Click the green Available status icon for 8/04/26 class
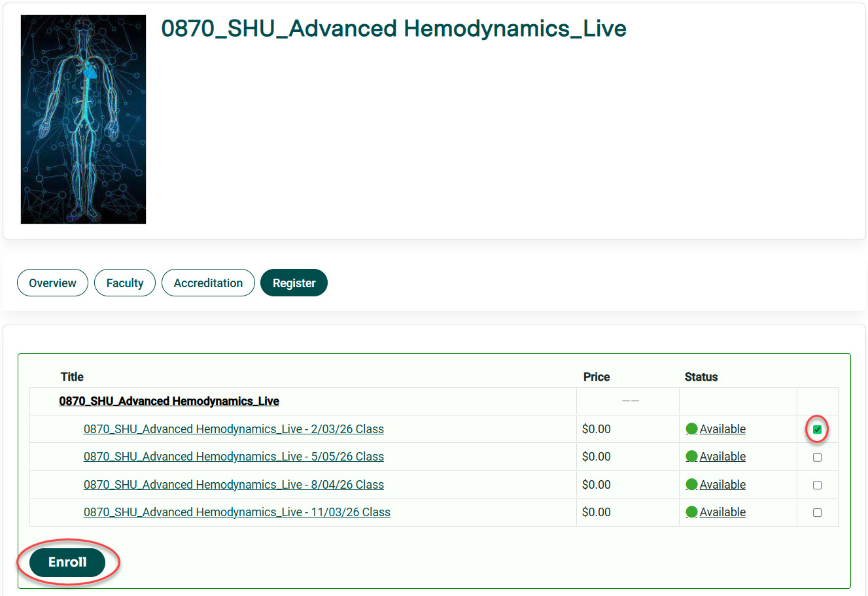 [x=692, y=484]
